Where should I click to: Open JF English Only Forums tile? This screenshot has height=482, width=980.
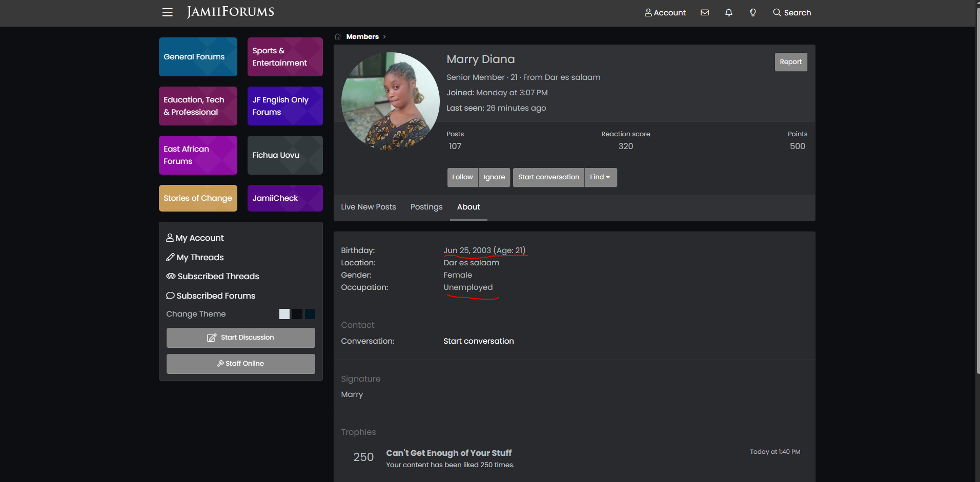pyautogui.click(x=285, y=106)
